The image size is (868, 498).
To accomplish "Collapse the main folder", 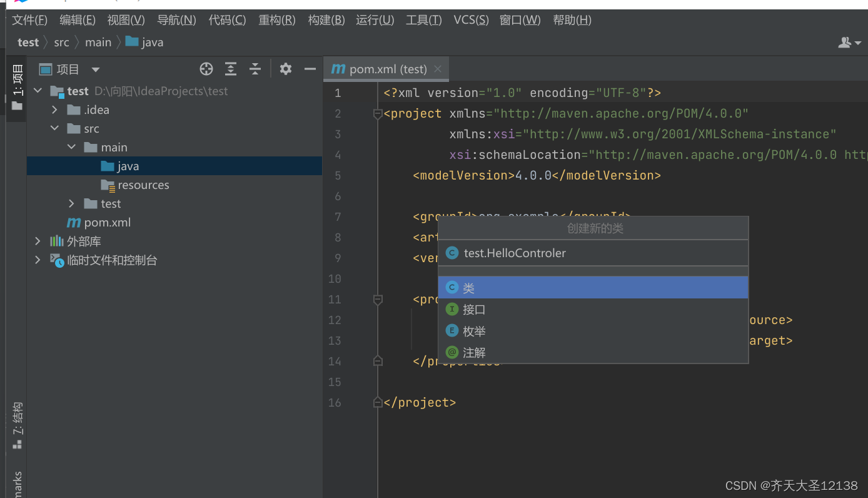I will click(x=72, y=147).
